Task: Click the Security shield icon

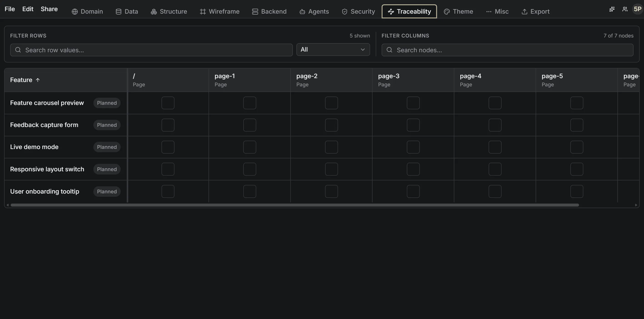Action: click(x=345, y=12)
